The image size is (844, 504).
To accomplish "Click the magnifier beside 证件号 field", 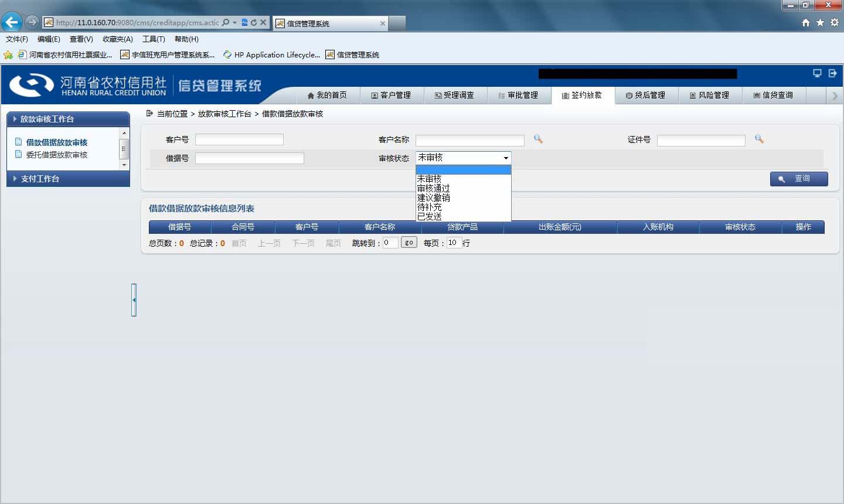I will coord(759,139).
